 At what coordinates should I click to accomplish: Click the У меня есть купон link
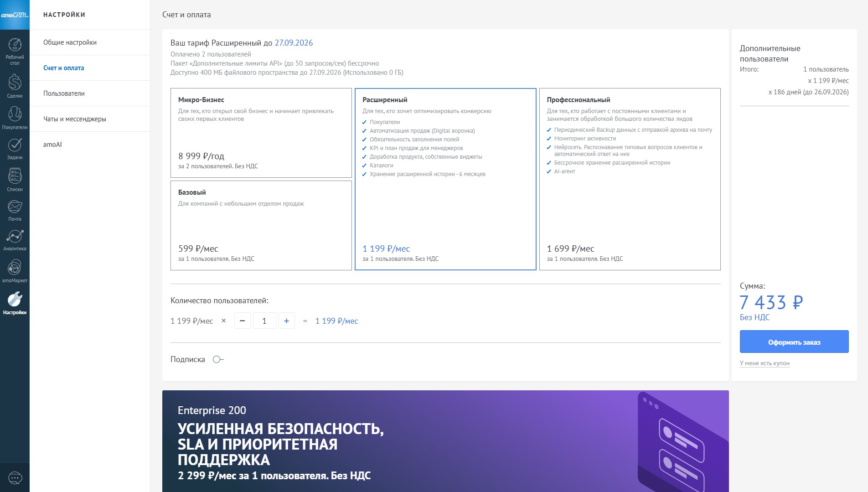765,363
